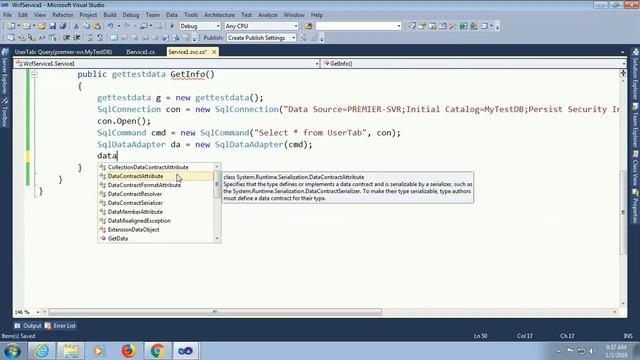This screenshot has width=640, height=360.
Task: Click the Solution Explorer toolbar icon
Action: tap(412, 26)
